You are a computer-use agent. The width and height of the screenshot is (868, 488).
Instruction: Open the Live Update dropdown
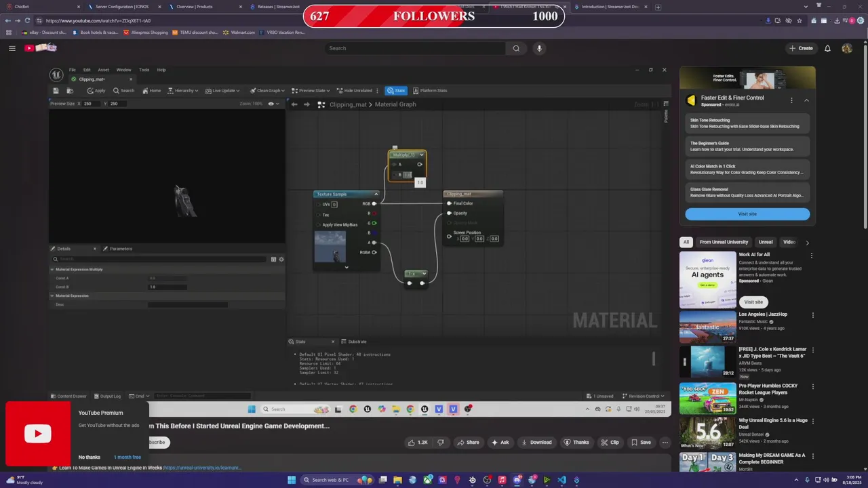[x=222, y=91]
